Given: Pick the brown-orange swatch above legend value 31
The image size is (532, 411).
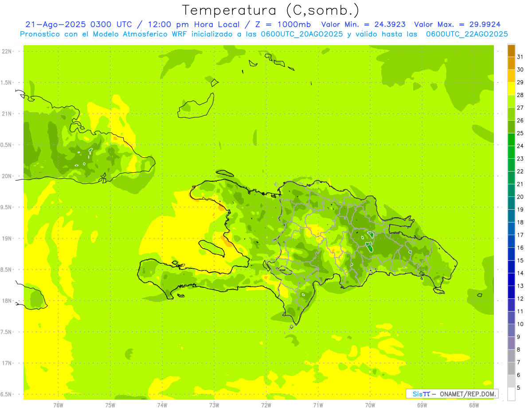Looking at the screenshot, I should coord(511,51).
